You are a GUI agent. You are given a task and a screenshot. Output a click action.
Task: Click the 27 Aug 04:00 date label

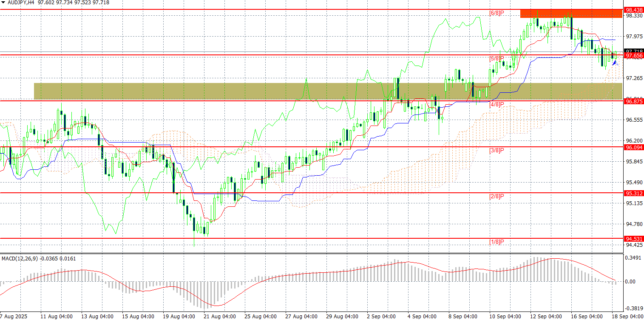[x=301, y=317]
